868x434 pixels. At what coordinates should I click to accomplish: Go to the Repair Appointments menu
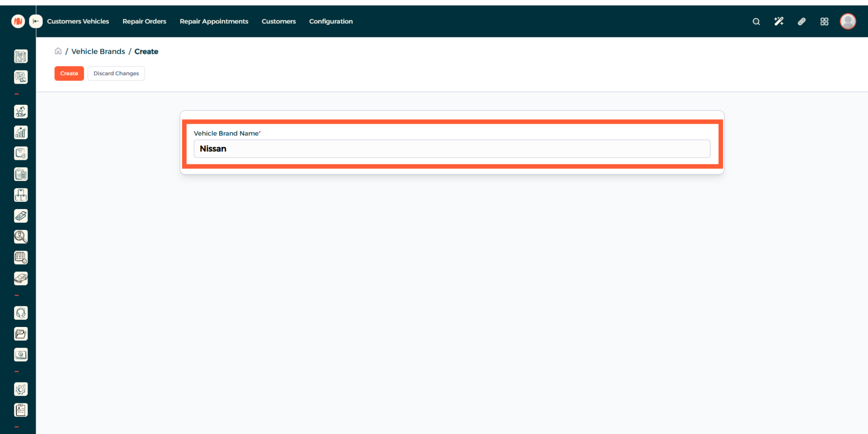tap(214, 21)
